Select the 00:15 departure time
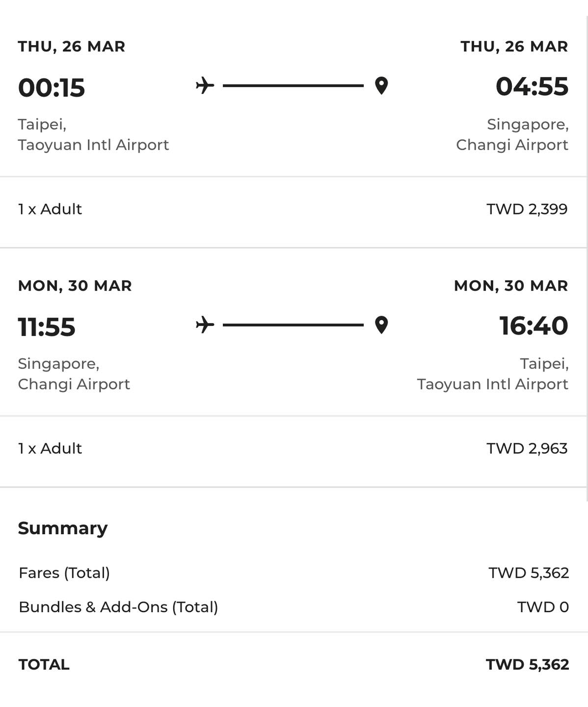Screen dimensions: 588x707 point(52,88)
